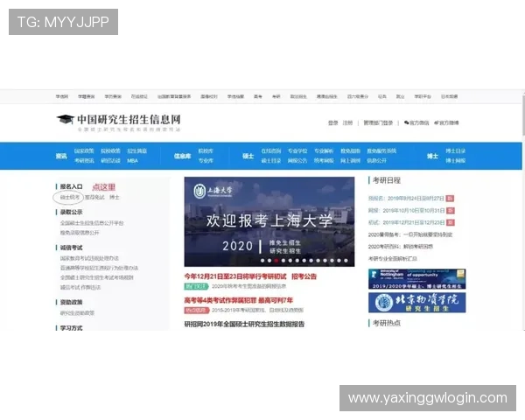Select the first carousel dot on the banner

tap(262, 260)
